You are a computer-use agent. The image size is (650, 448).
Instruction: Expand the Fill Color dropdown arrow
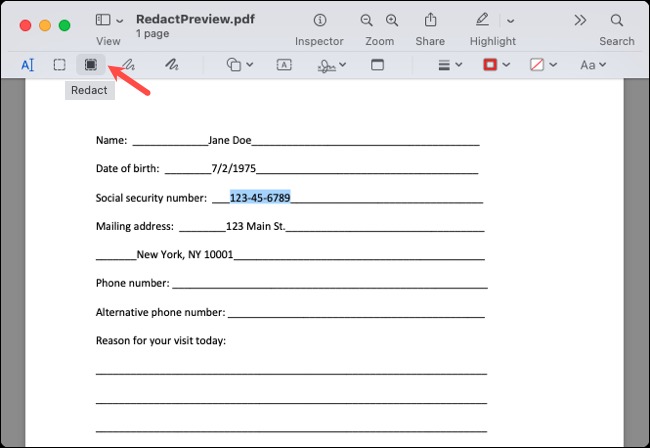coord(553,65)
